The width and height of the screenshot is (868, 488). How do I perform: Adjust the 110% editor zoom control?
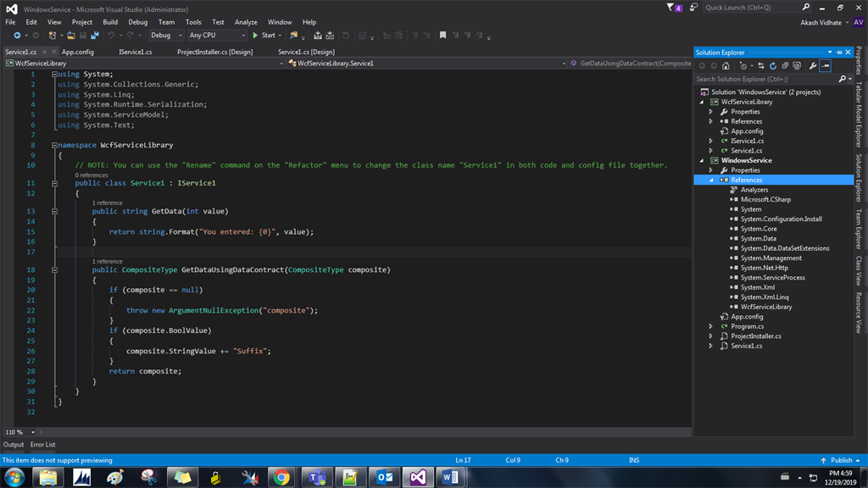coord(13,431)
